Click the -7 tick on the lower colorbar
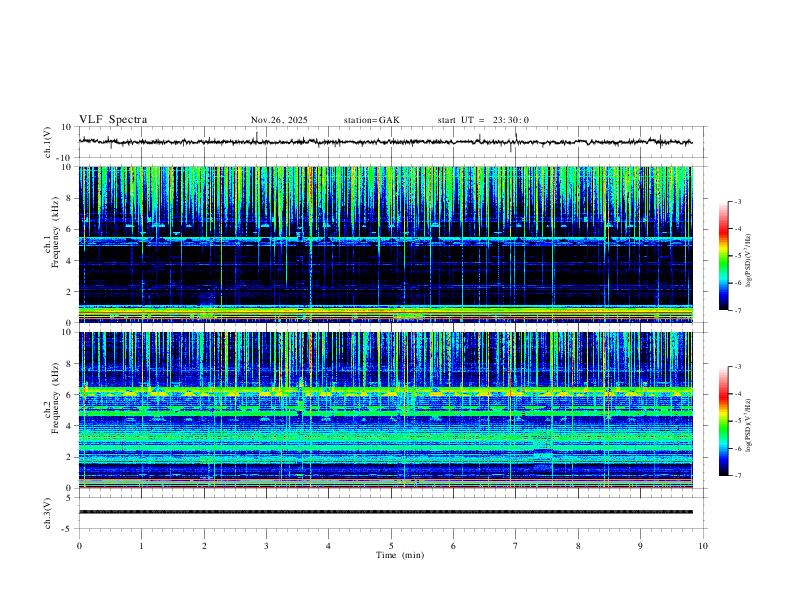792x612 pixels. 738,476
